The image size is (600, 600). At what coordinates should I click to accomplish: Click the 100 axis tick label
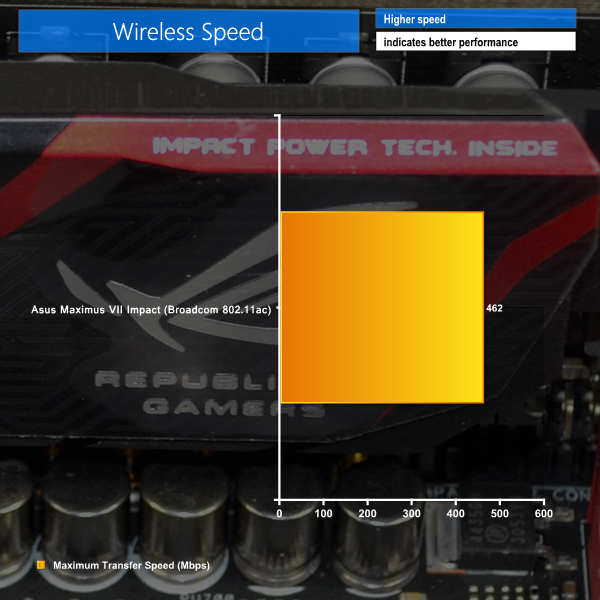click(323, 514)
